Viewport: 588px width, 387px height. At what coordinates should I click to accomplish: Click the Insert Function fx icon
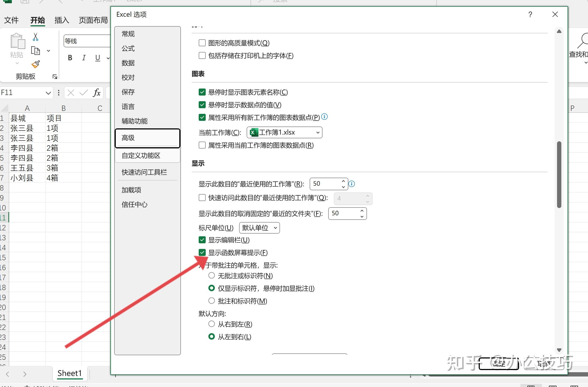tap(97, 93)
